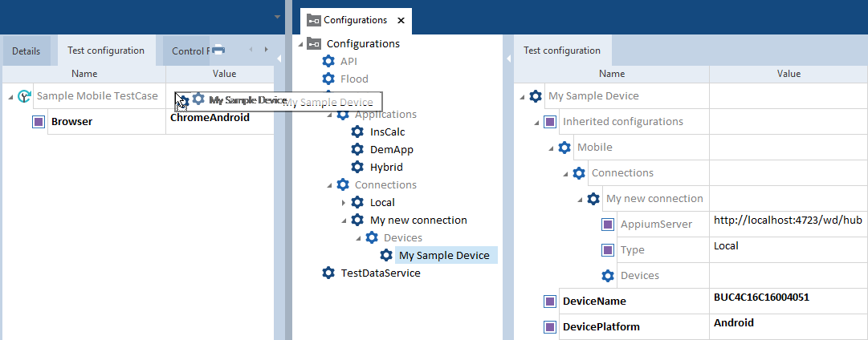Click the Hybrid gear icon

tap(357, 167)
